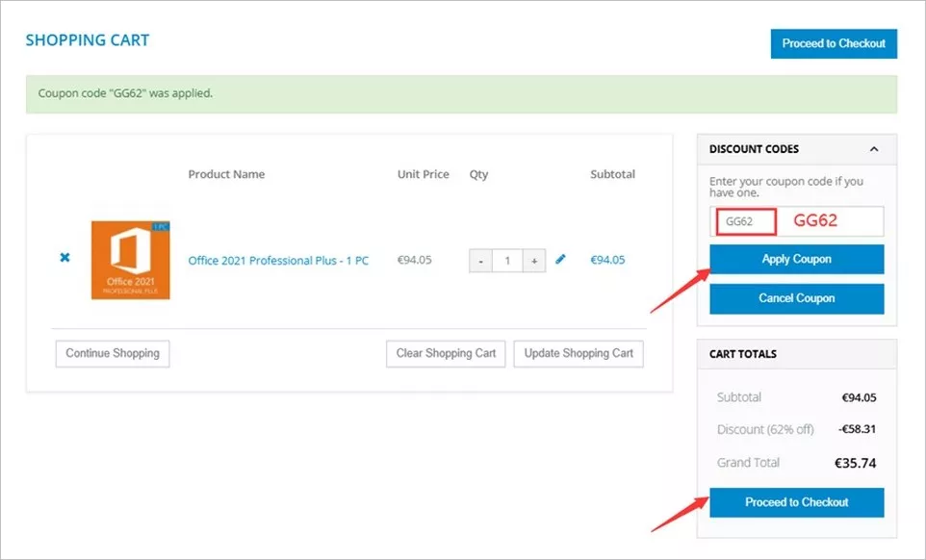
Task: Click Update Shopping Cart button
Action: pyautogui.click(x=579, y=353)
